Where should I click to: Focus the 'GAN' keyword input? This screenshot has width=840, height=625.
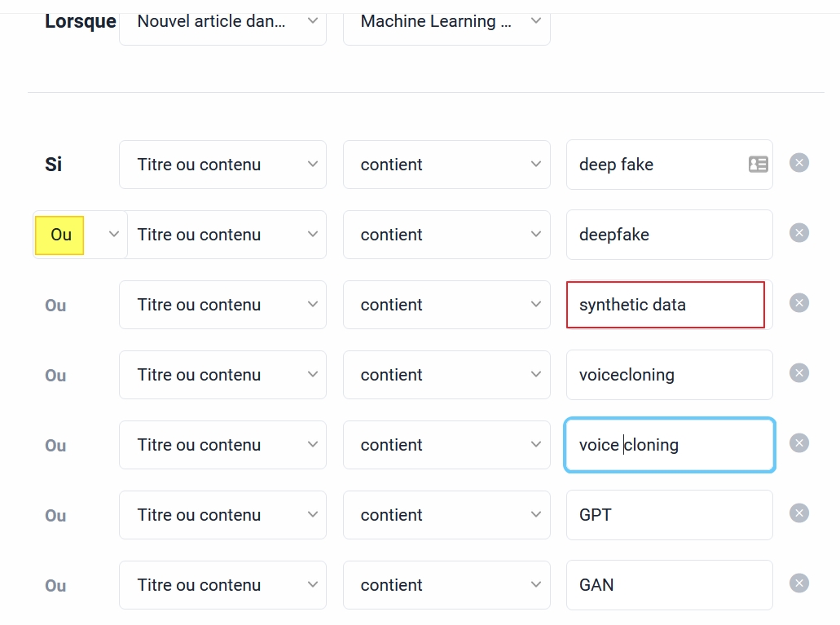pyautogui.click(x=670, y=585)
